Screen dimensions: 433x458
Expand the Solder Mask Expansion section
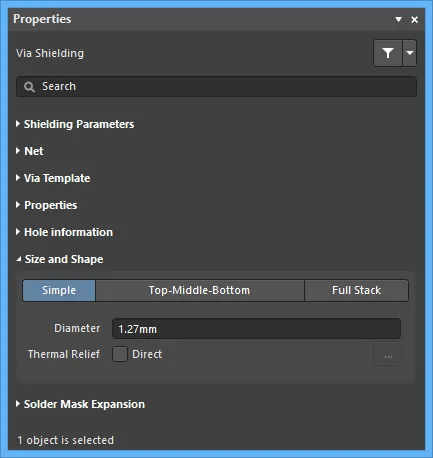tap(80, 404)
